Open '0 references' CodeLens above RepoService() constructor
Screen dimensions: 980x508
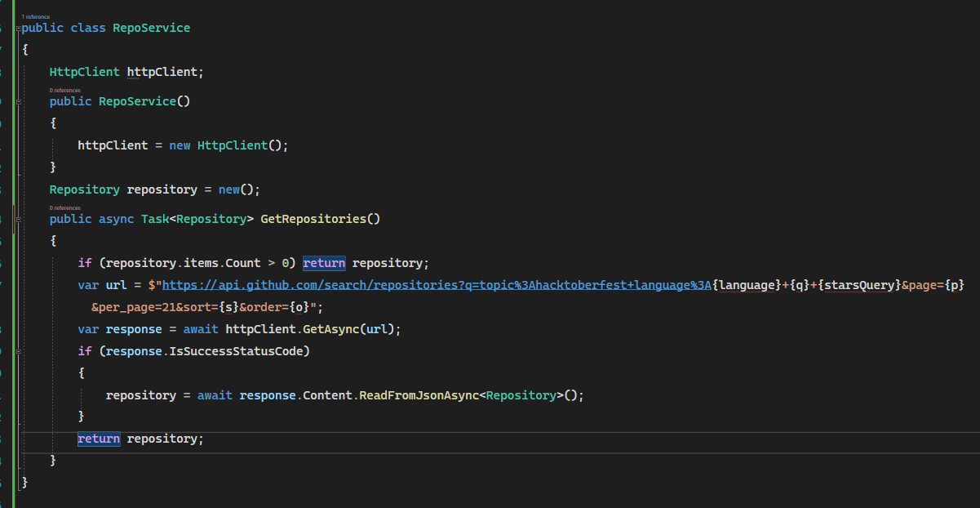pyautogui.click(x=65, y=90)
